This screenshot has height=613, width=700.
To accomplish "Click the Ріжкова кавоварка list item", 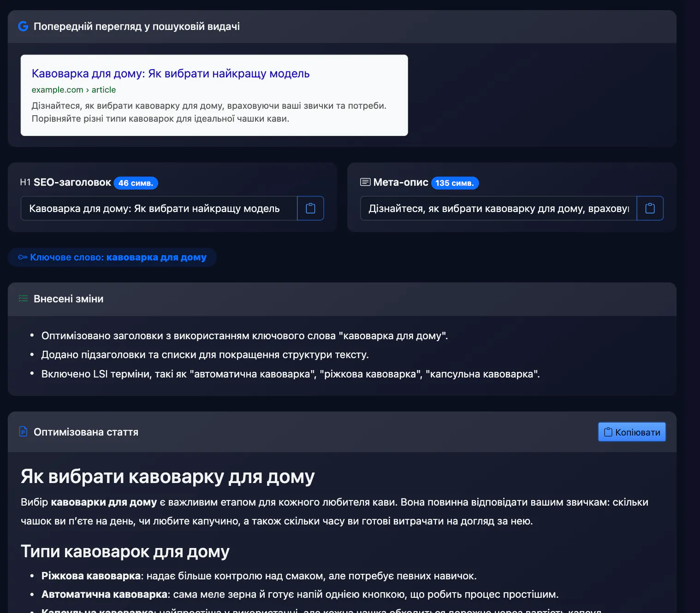I will 259,576.
